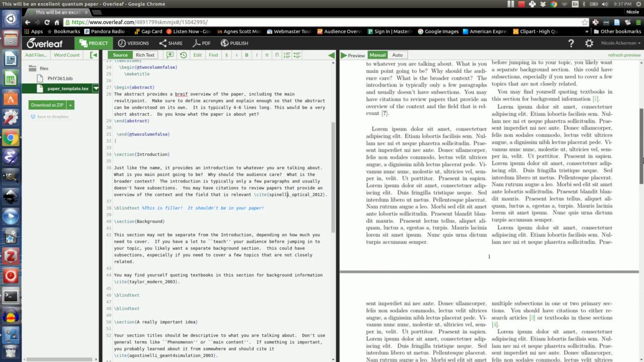
Task: Open Google Images bookmark
Action: click(x=438, y=31)
